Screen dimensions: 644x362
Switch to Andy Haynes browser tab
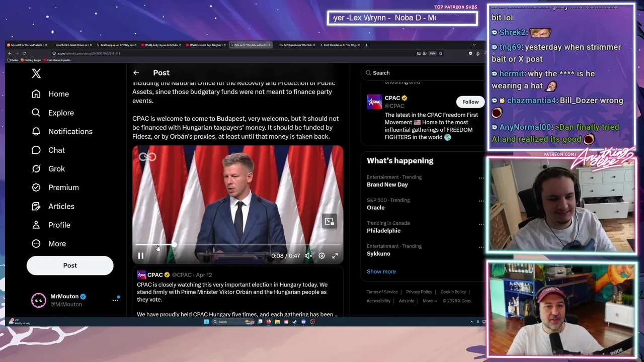(161, 45)
